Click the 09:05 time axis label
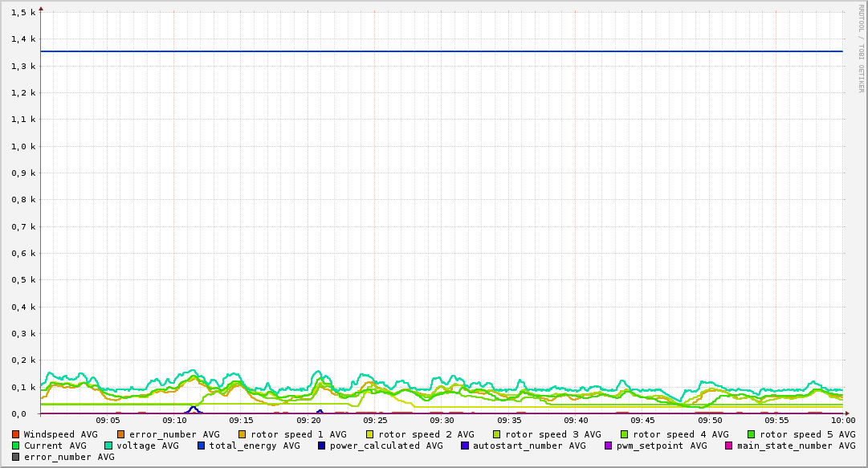868x468 pixels. [x=108, y=421]
